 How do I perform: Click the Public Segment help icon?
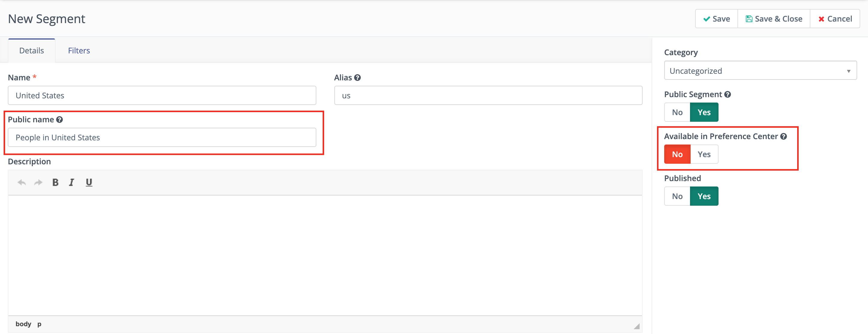coord(728,95)
